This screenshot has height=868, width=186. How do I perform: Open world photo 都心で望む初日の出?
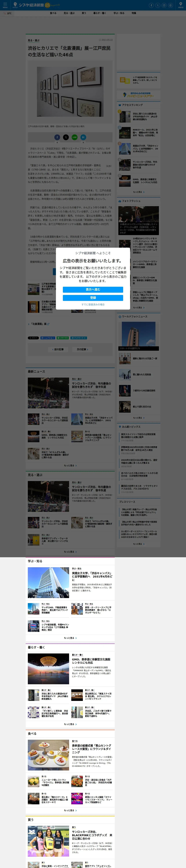point(142,407)
